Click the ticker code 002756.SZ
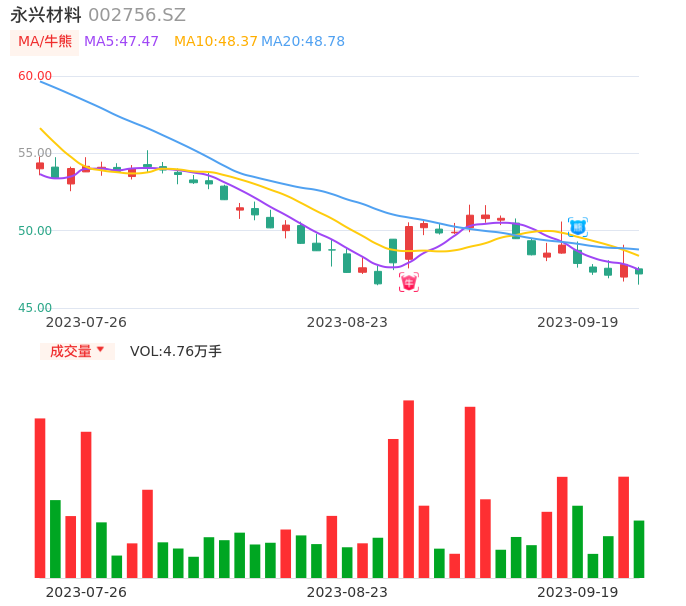The image size is (686, 606). coord(137,15)
